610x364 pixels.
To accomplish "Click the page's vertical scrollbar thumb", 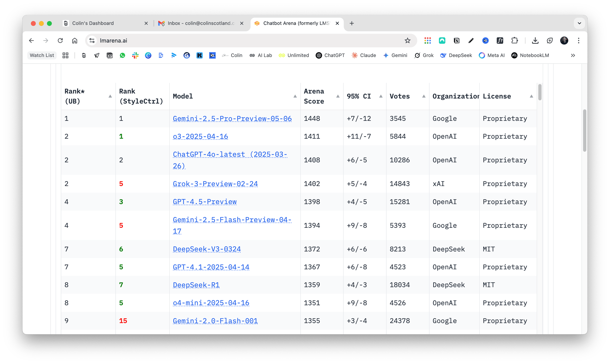I will coord(584,131).
